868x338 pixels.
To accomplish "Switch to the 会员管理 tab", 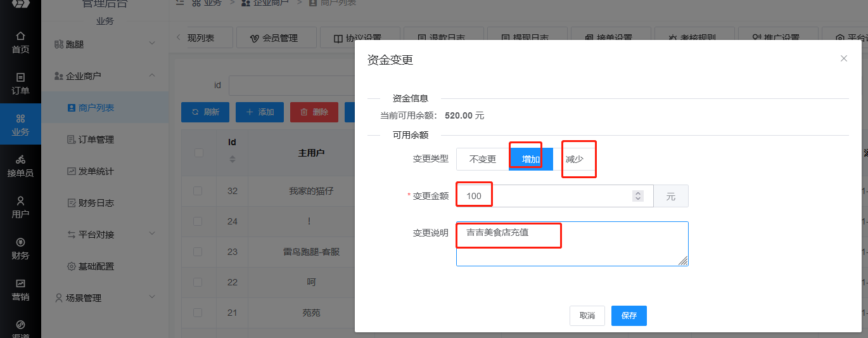I will (275, 38).
